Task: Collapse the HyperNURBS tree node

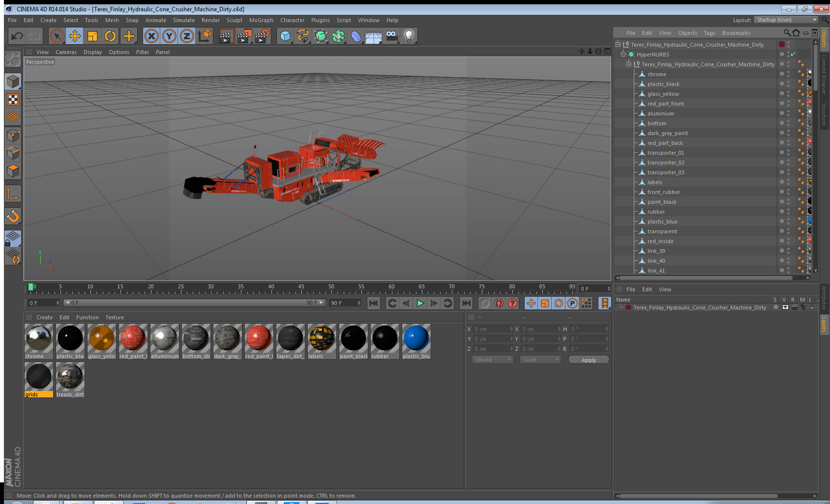Action: (x=623, y=55)
